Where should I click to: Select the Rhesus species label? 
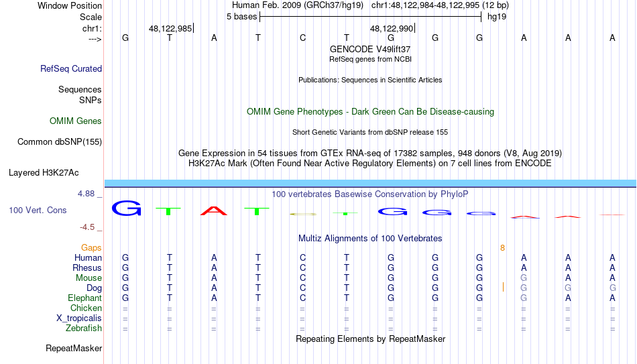pyautogui.click(x=87, y=267)
